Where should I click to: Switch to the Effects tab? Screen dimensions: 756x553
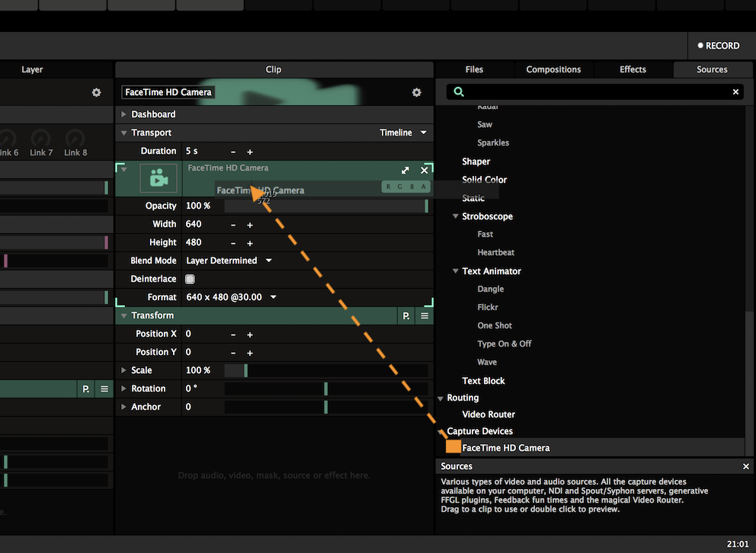(x=633, y=69)
